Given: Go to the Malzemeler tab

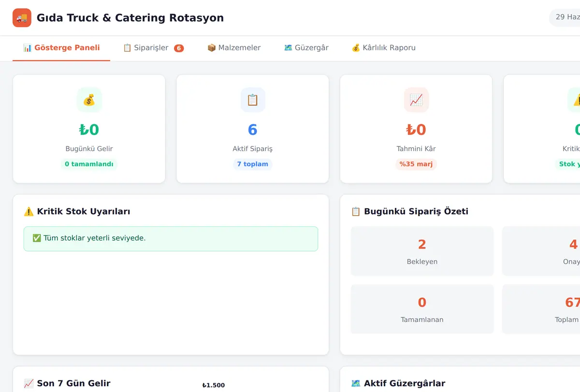Looking at the screenshot, I should 234,48.
